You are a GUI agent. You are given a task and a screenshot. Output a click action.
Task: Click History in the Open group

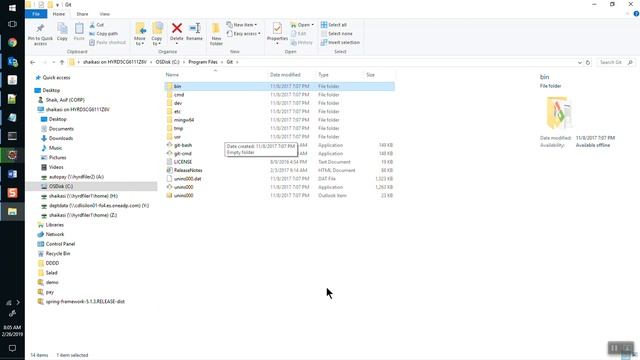click(x=302, y=42)
